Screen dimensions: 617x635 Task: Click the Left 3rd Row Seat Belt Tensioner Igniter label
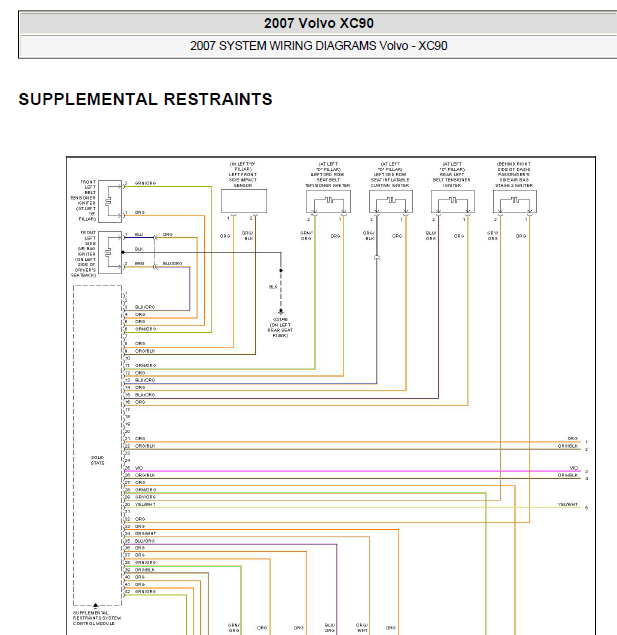(328, 175)
